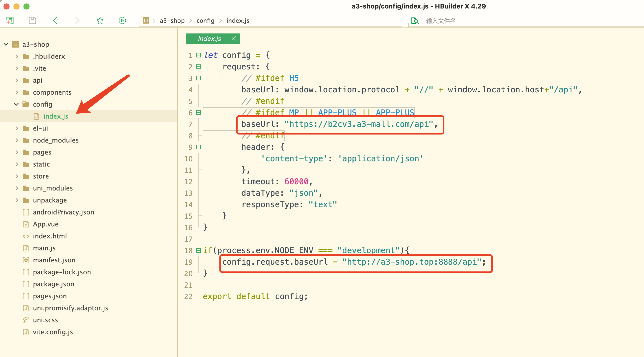Image resolution: width=644 pixels, height=357 pixels.
Task: Click the project icon in breadcrumb
Action: click(x=146, y=20)
